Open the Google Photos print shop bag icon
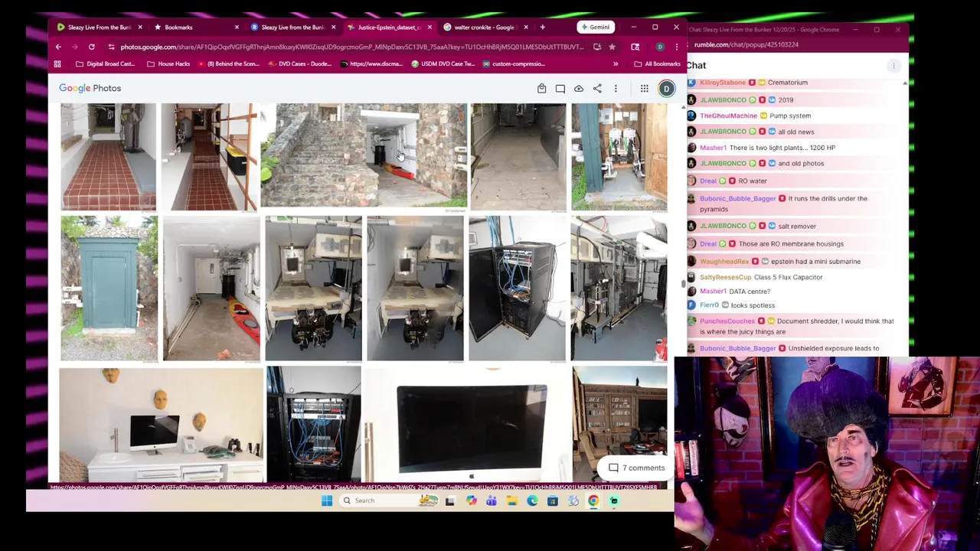The width and height of the screenshot is (980, 551). coord(541,89)
